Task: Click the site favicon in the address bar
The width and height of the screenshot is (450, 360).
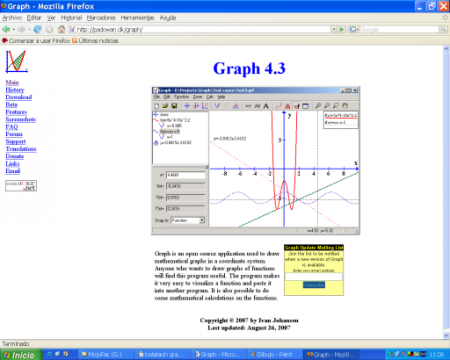Action: [72, 30]
